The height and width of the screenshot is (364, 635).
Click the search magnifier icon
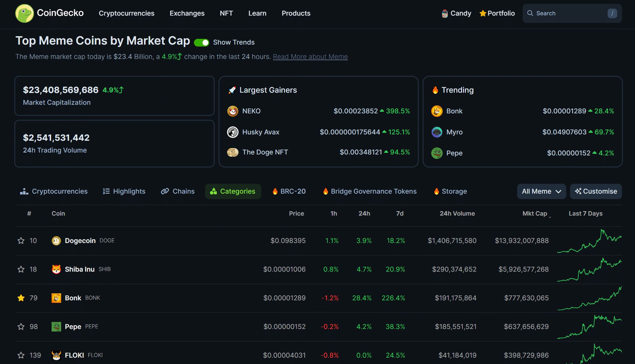coord(530,13)
